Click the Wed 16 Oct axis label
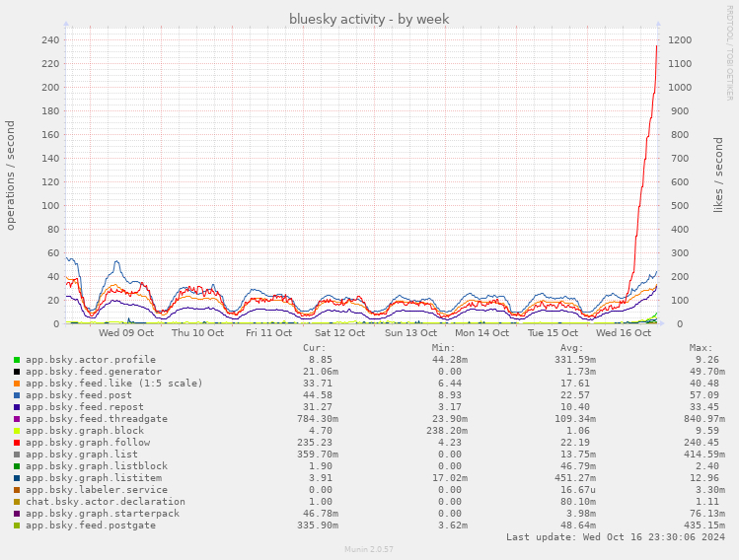 tap(623, 333)
